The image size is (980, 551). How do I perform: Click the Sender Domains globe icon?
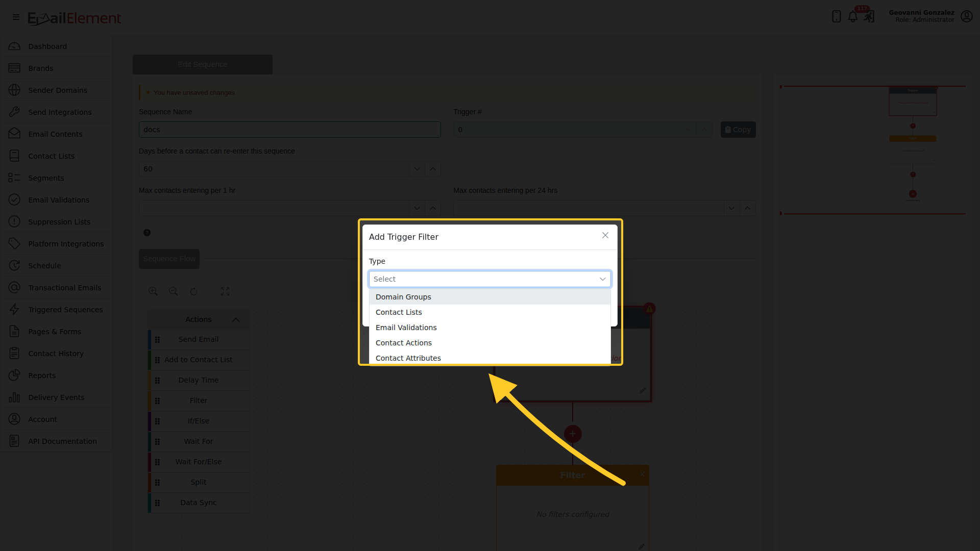(14, 90)
